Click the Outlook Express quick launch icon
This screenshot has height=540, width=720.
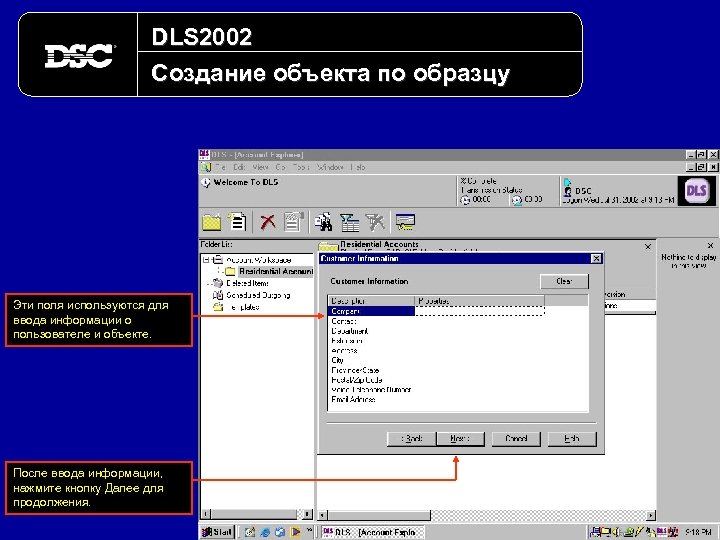coord(280,532)
